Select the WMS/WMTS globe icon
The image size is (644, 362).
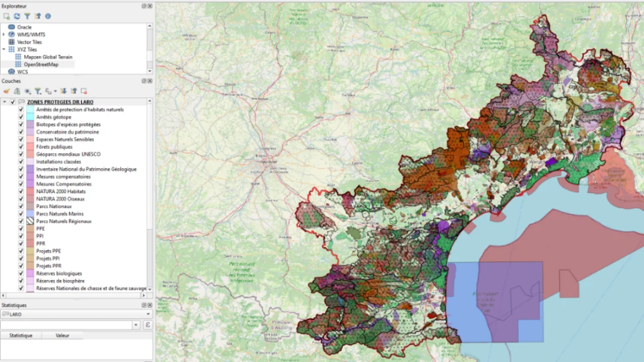[11, 35]
